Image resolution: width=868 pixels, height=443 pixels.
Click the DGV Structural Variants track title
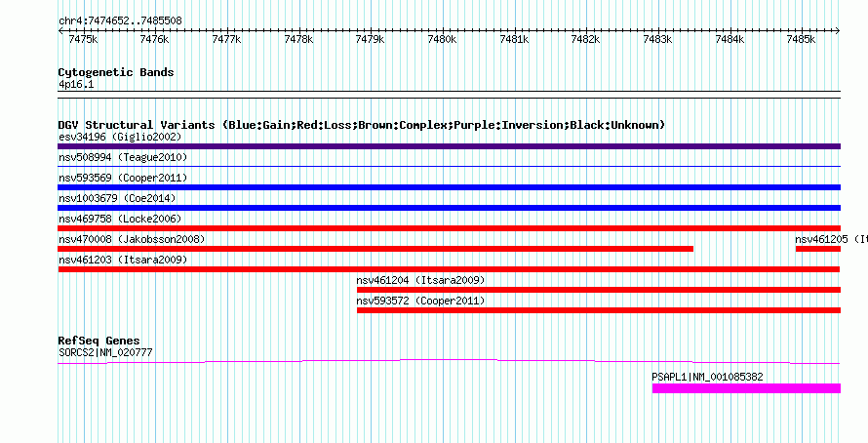362,125
